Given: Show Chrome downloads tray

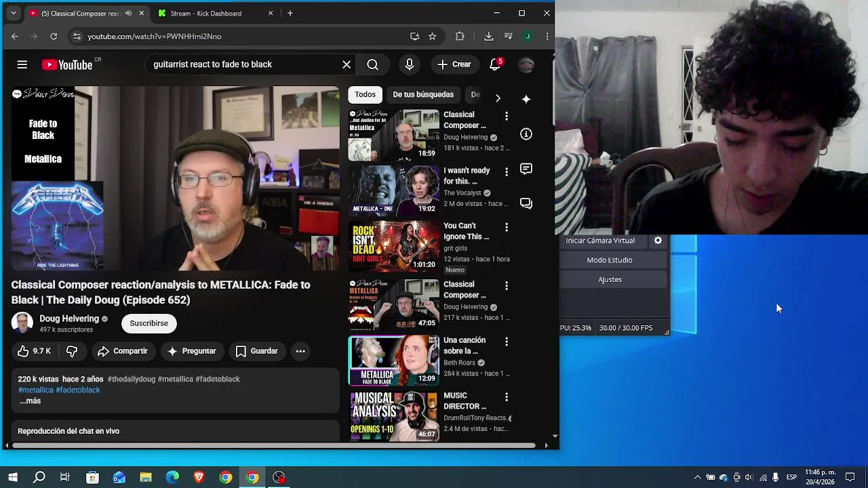Looking at the screenshot, I should click(488, 37).
